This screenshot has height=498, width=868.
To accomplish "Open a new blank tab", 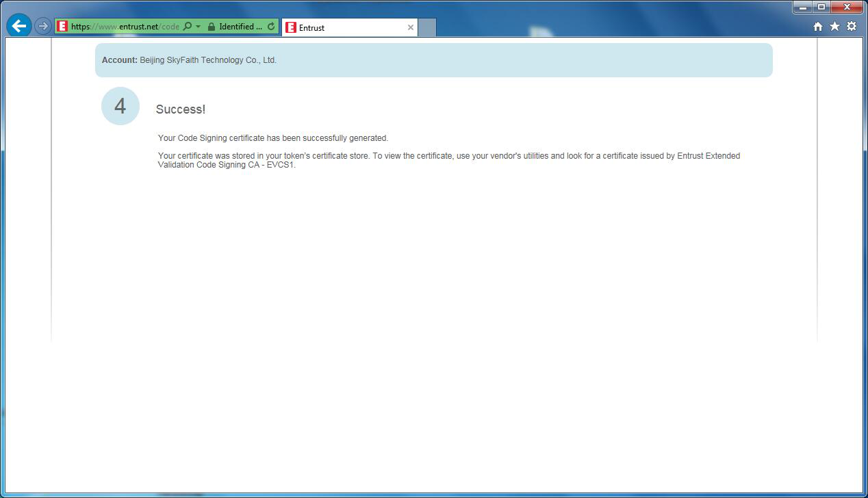I will coord(426,27).
